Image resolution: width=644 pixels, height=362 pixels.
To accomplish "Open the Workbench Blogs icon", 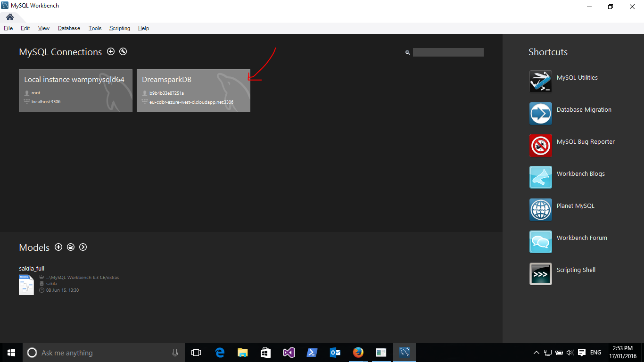I will click(x=540, y=177).
